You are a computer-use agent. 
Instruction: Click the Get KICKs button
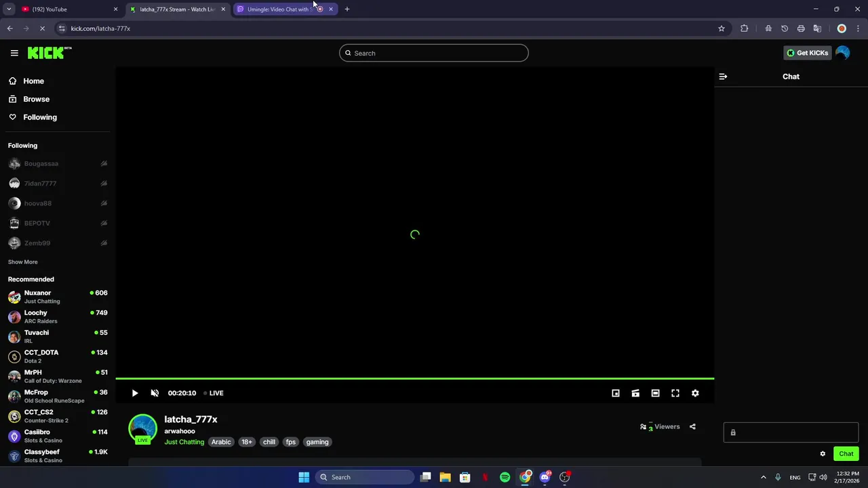(808, 53)
